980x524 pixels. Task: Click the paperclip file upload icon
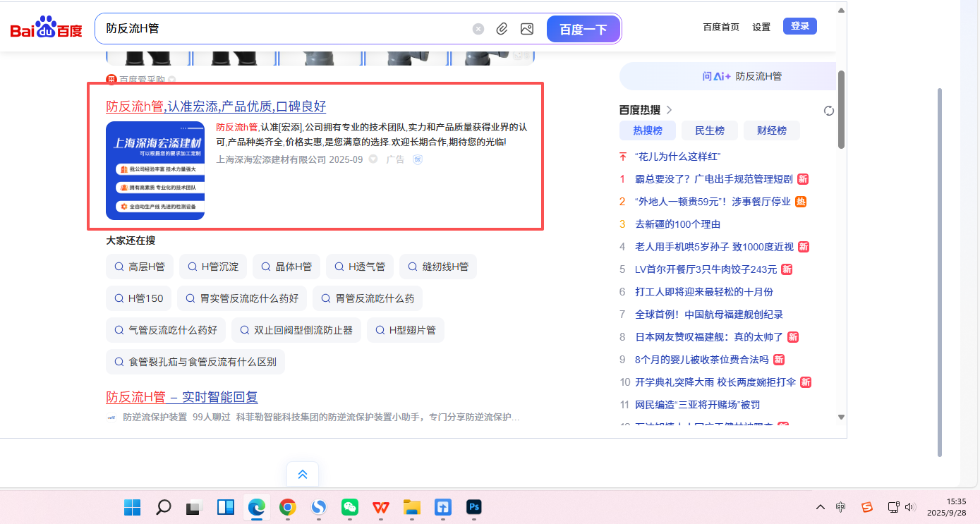[502, 29]
